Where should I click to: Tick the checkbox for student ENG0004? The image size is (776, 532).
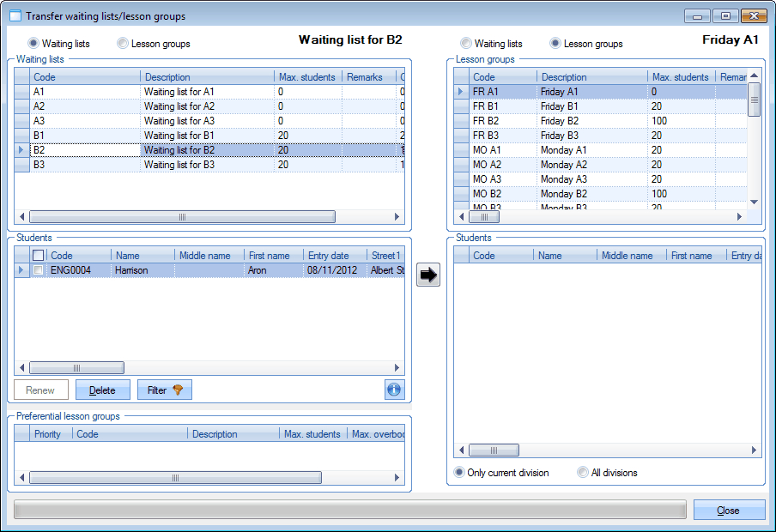click(39, 270)
